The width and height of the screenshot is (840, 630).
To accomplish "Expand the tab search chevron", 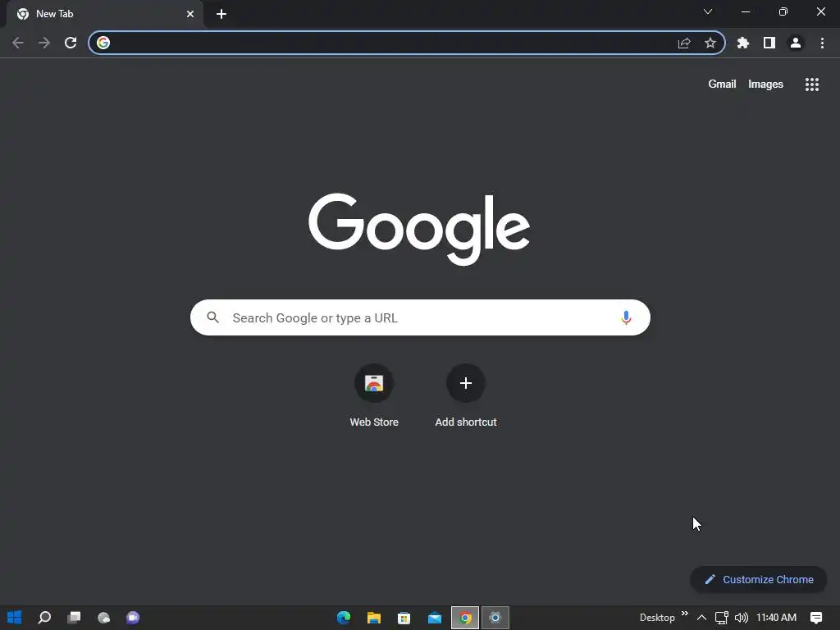I will pos(708,11).
